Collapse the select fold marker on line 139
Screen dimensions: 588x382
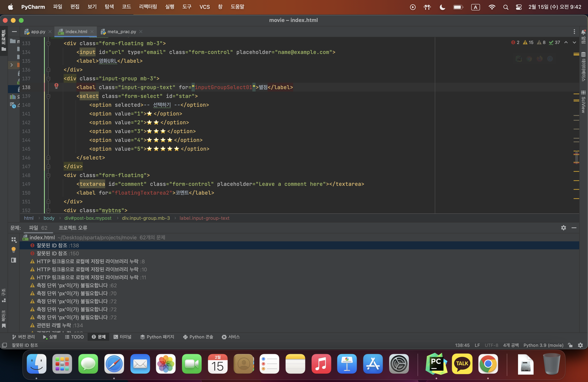tap(48, 96)
